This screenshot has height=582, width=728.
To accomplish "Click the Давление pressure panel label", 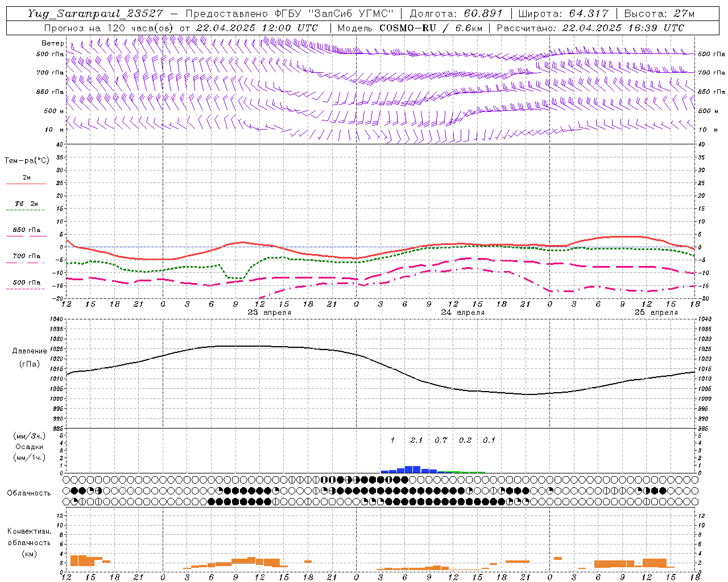I will click(30, 351).
